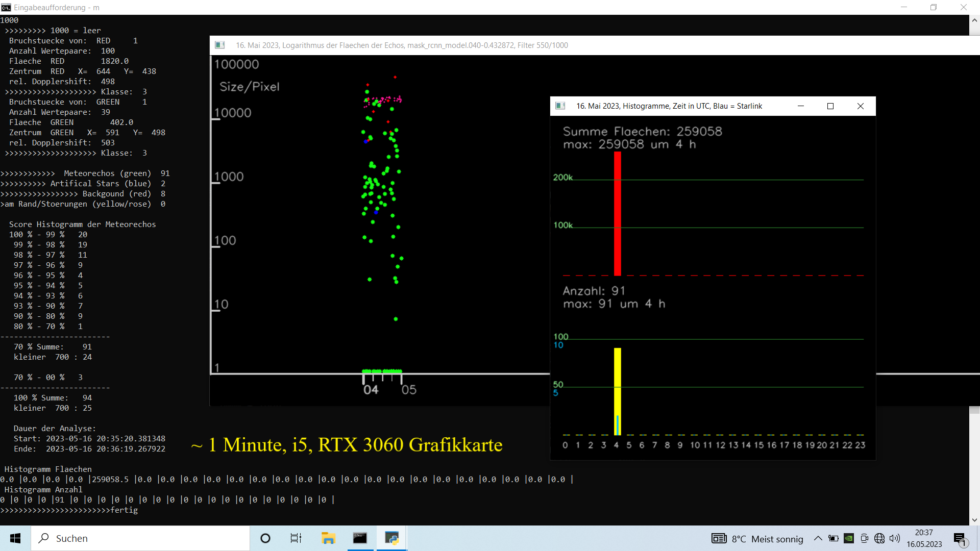Click the 'Dauer der Analyse:' console line

[55, 429]
